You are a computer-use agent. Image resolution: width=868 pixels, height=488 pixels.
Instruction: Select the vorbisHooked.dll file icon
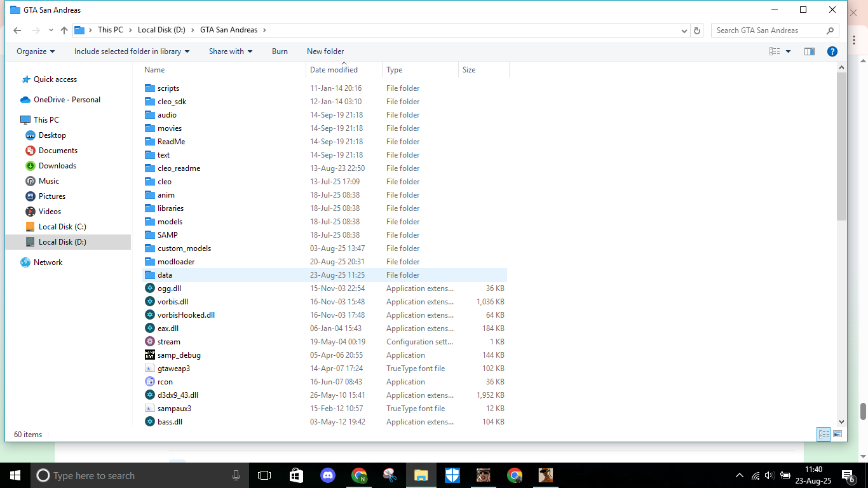pyautogui.click(x=150, y=315)
